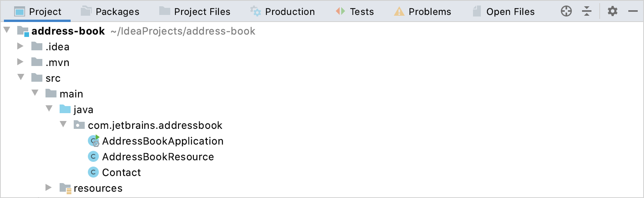The height and width of the screenshot is (198, 644).
Task: Select the src tree row
Action: (322, 78)
